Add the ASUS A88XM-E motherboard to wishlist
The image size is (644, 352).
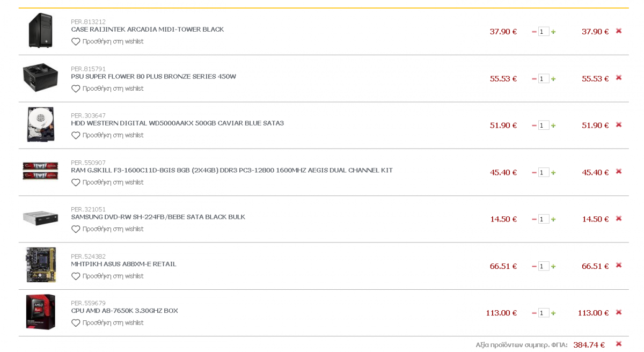pos(107,276)
